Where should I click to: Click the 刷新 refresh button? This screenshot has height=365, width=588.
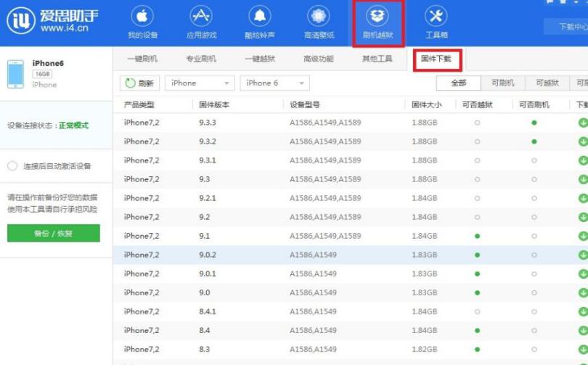point(140,83)
